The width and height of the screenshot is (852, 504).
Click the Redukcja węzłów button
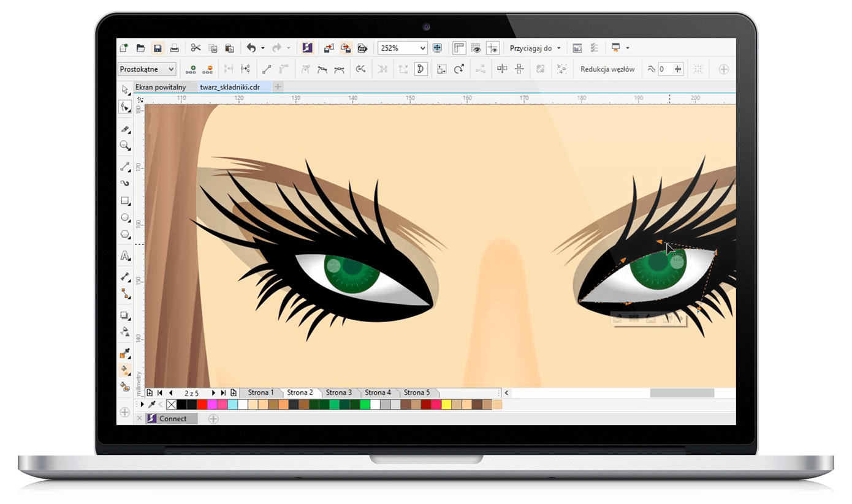[x=607, y=69]
